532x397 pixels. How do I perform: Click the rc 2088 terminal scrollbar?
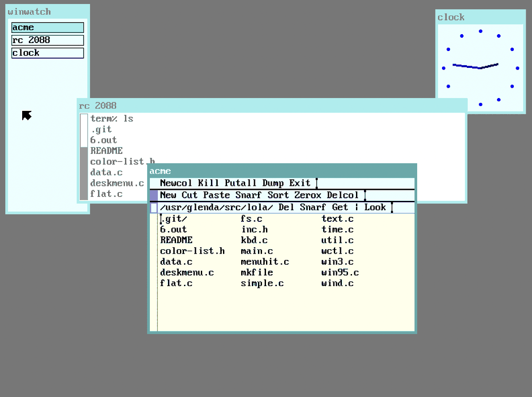84,156
